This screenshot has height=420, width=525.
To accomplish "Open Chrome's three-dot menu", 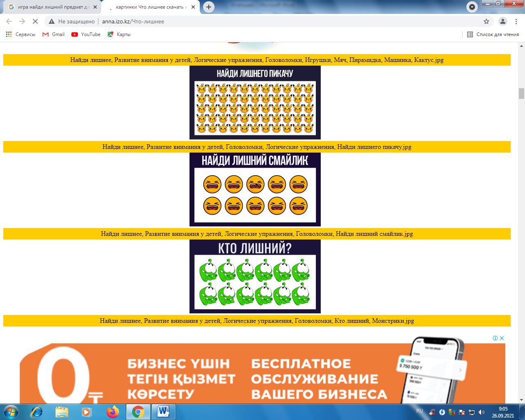I will tap(516, 21).
